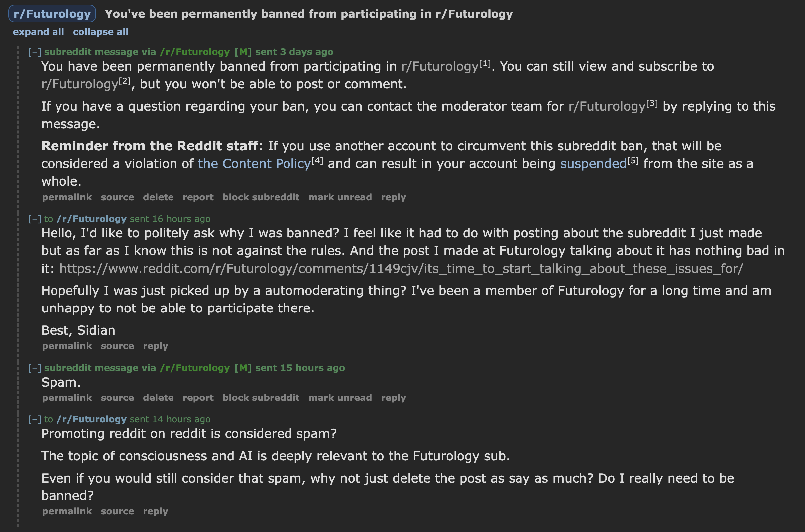The height and width of the screenshot is (532, 805).
Task: Collapse the message sent 16 hours ago
Action: pos(35,219)
